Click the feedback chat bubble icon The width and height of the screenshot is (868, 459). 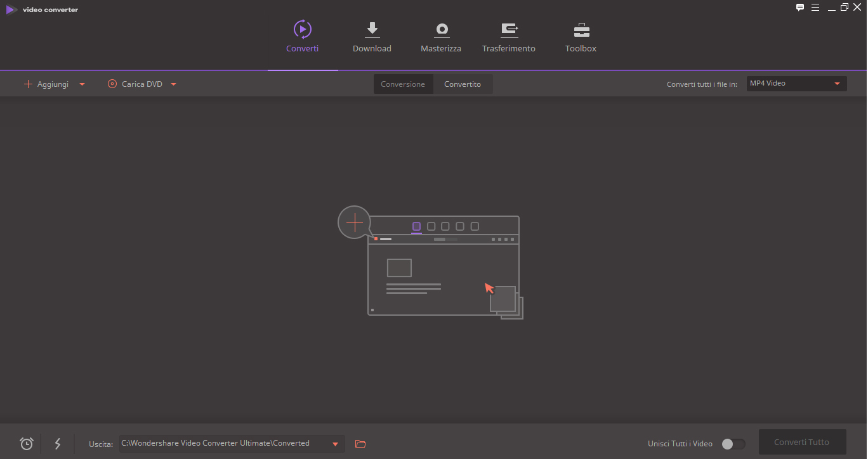(x=800, y=8)
